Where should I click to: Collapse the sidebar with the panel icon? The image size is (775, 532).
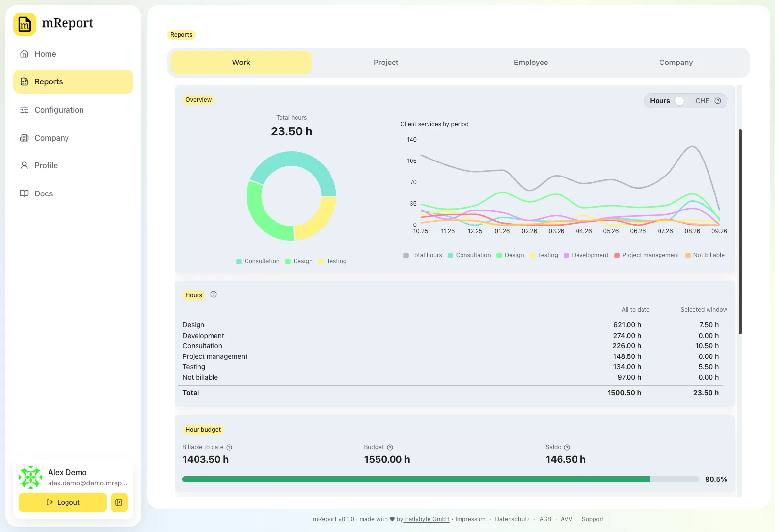[119, 502]
